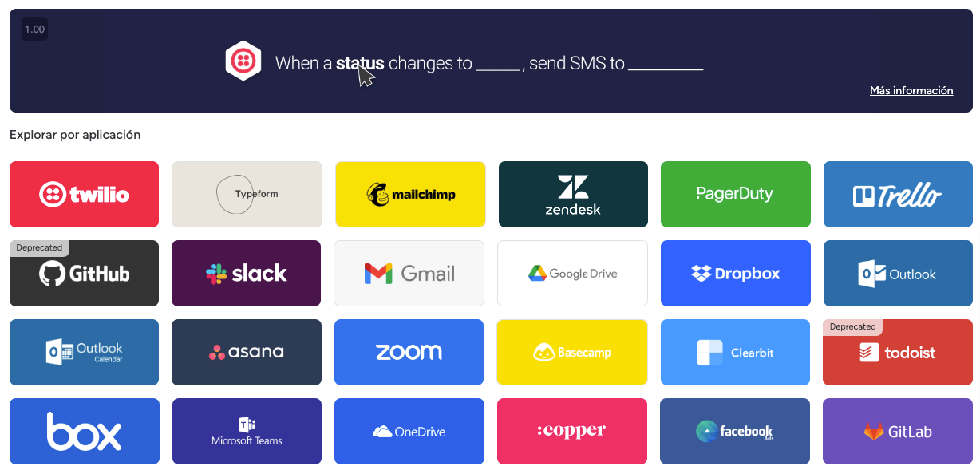Click the deprecated GitHub tile
The width and height of the screenshot is (980, 470).
coord(84,273)
